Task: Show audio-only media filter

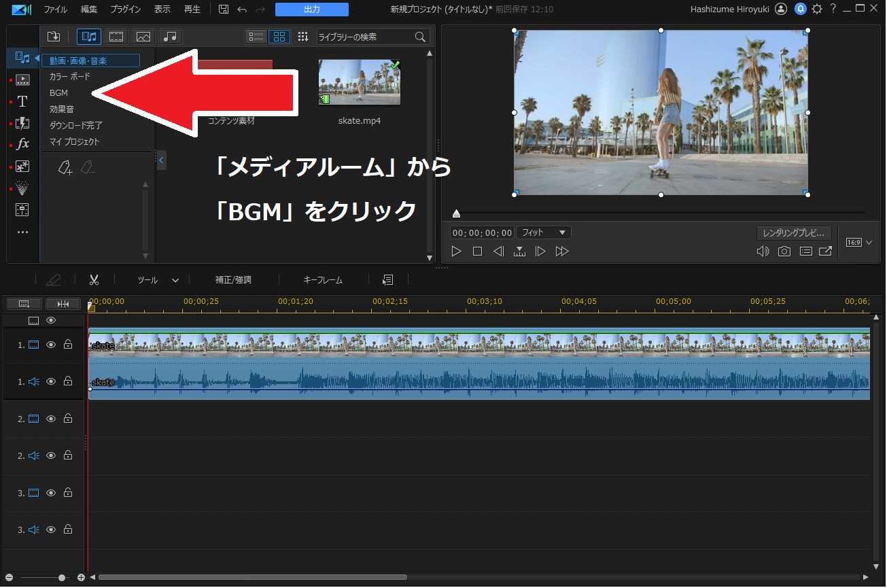Action: pyautogui.click(x=171, y=37)
